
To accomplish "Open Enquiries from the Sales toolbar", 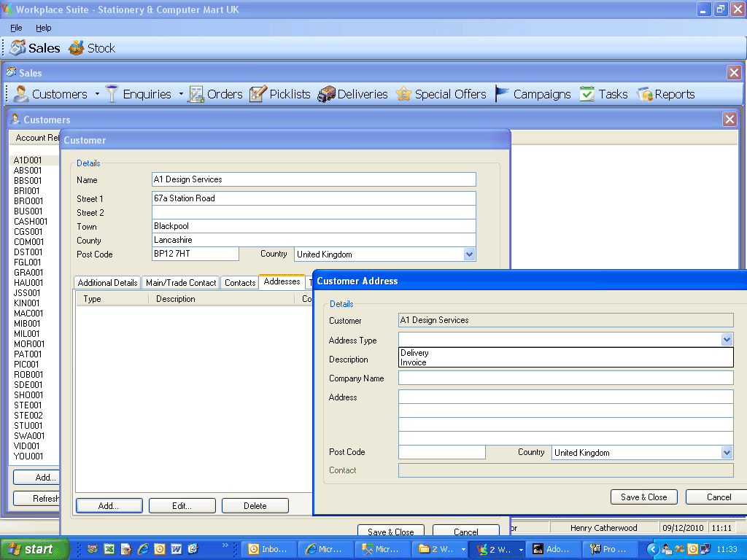I will point(138,94).
